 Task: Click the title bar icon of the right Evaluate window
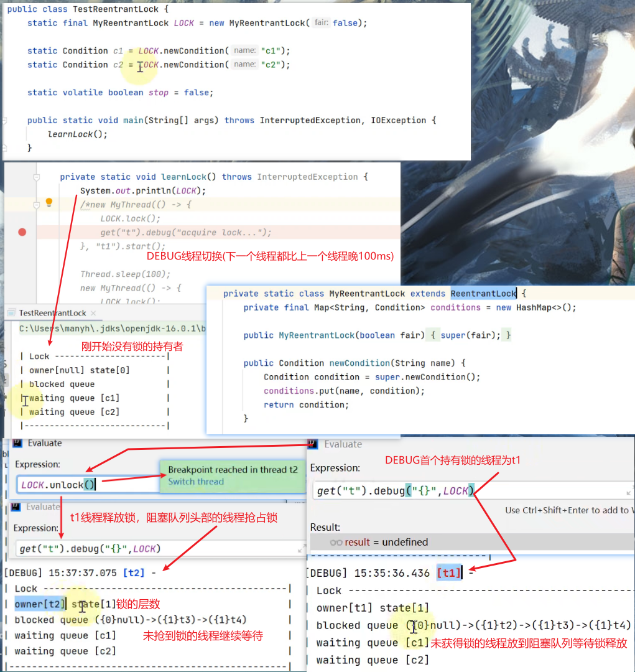click(x=312, y=444)
